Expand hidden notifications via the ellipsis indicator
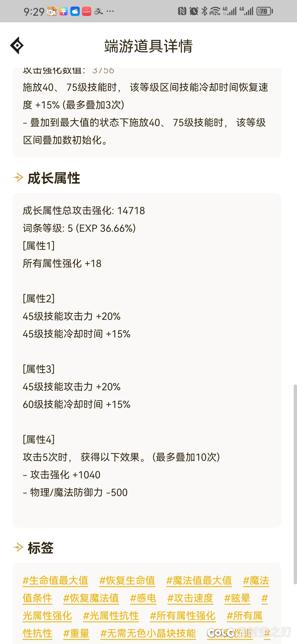Image resolution: width=297 pixels, height=644 pixels. point(109,12)
